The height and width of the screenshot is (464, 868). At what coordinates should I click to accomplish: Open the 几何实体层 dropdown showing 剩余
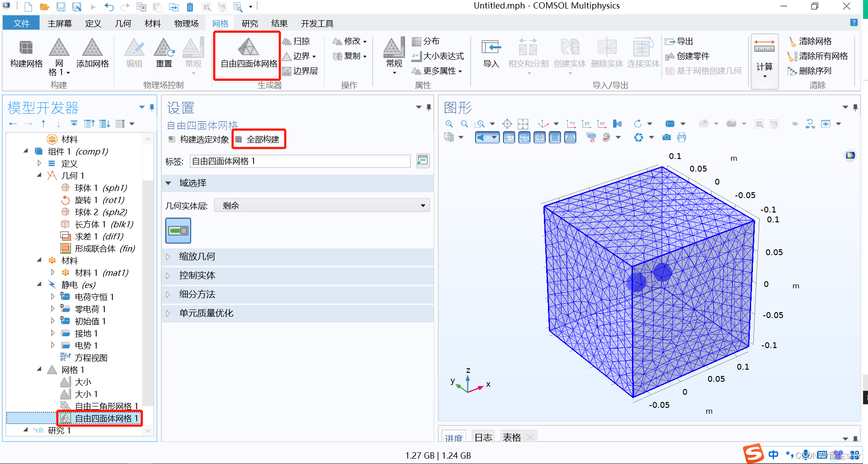322,206
